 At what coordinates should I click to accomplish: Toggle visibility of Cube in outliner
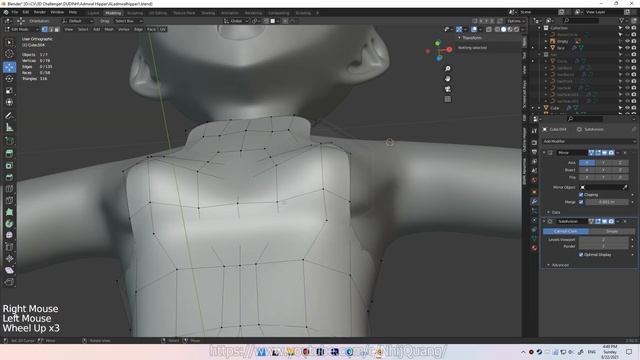pyautogui.click(x=627, y=108)
